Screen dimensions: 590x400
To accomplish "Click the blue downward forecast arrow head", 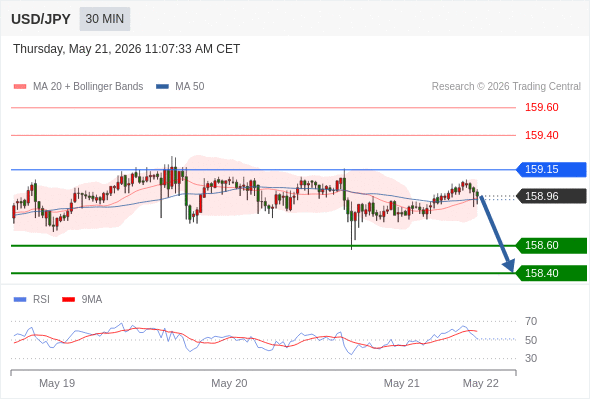I will click(509, 265).
